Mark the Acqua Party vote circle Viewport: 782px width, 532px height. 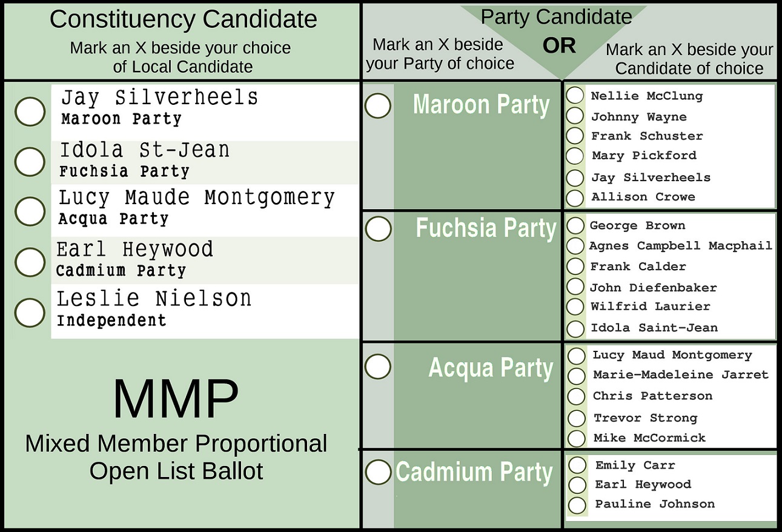pos(378,367)
